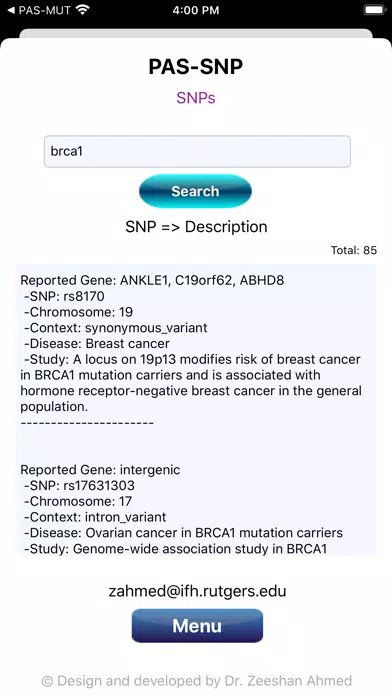392x696 pixels.
Task: Click the Search button
Action: pos(195,191)
